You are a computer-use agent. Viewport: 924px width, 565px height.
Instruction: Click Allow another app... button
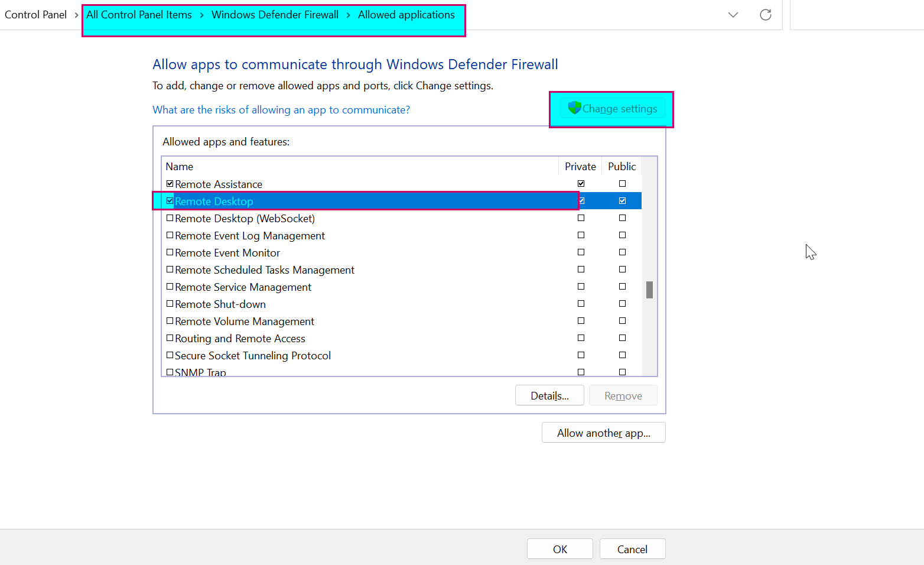603,433
